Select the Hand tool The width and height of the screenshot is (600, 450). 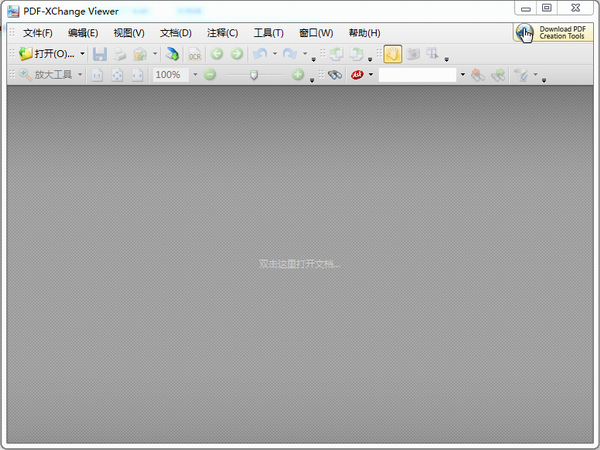393,54
